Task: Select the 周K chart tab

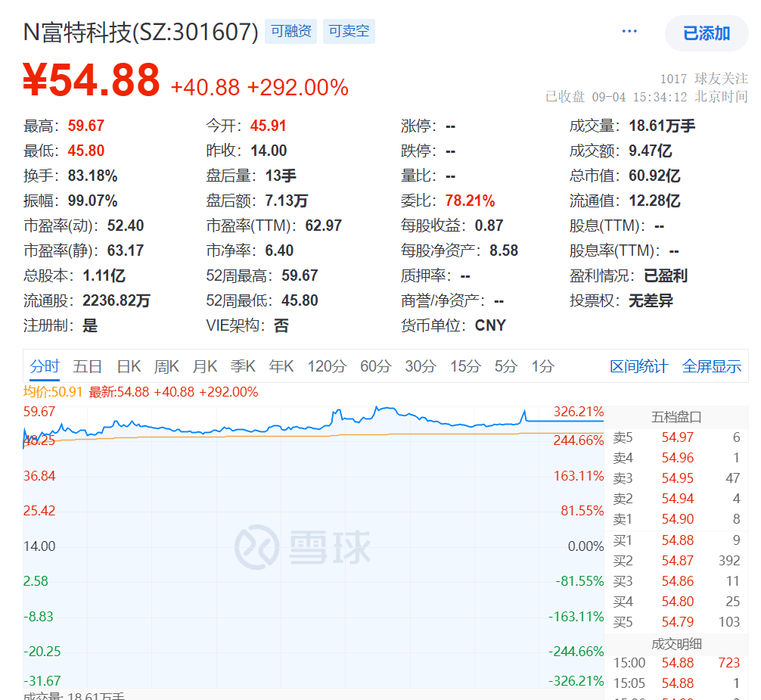Action: pyautogui.click(x=166, y=367)
